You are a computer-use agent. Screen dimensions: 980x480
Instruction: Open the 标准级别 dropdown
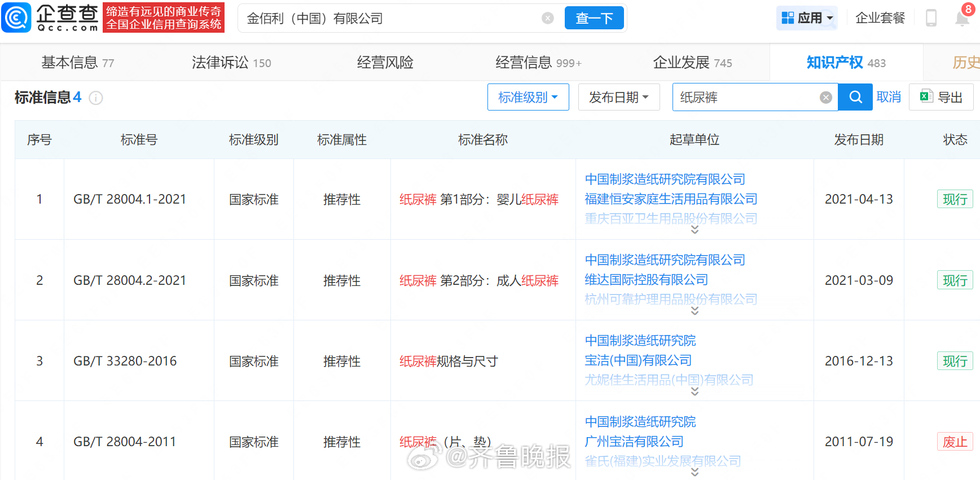[x=528, y=97]
